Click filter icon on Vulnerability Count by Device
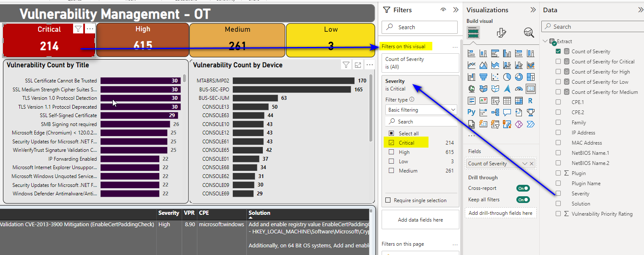The width and height of the screenshot is (644, 255). 346,65
